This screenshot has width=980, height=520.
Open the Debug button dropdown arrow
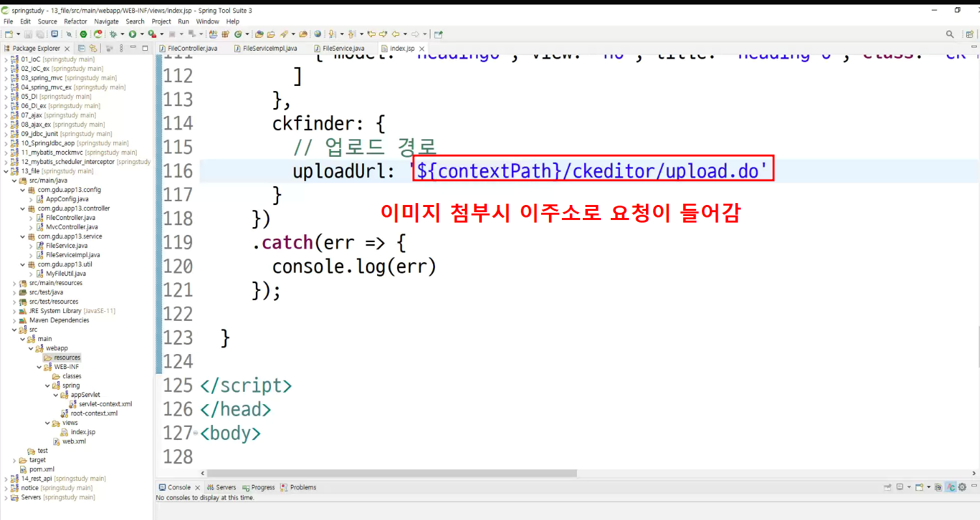pos(122,34)
